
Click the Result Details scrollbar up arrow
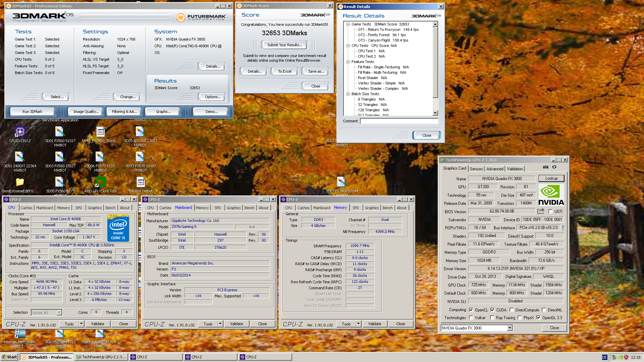coord(435,24)
